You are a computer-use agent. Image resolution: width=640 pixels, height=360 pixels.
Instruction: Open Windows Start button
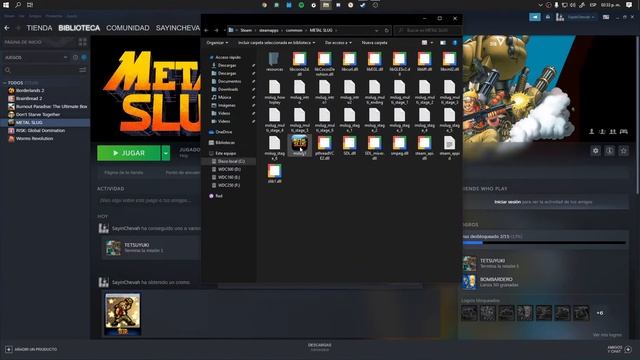6,5
